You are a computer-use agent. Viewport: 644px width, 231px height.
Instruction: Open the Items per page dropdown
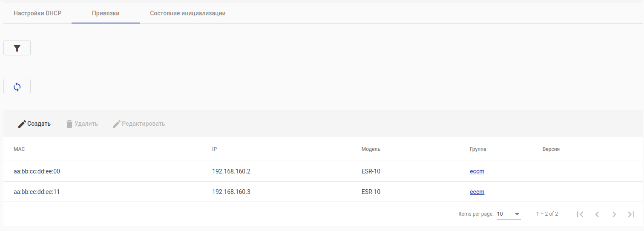pos(509,214)
